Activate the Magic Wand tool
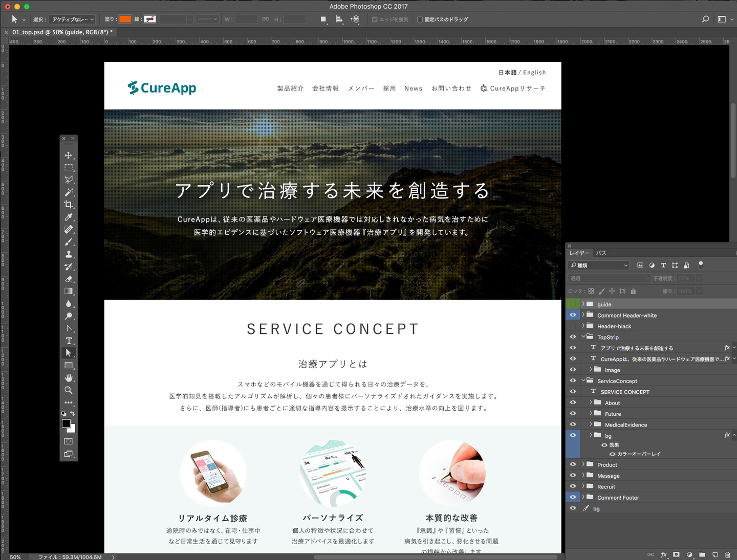This screenshot has width=737, height=560. (x=69, y=192)
